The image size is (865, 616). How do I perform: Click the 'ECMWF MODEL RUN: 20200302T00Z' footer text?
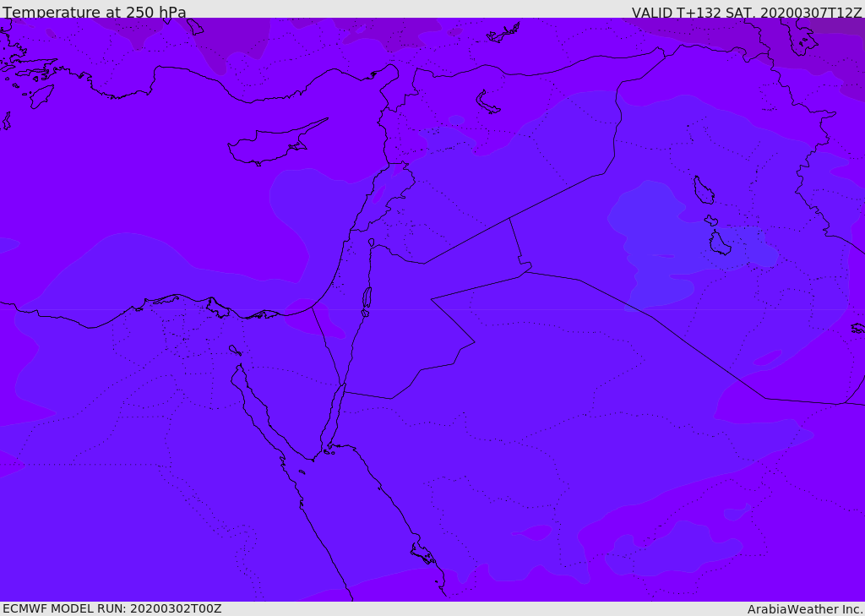pyautogui.click(x=112, y=608)
